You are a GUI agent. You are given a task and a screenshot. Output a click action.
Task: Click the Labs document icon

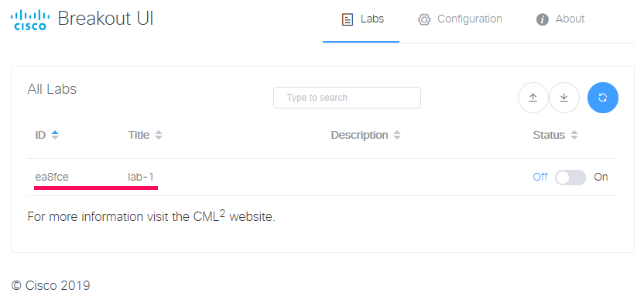[x=348, y=19]
